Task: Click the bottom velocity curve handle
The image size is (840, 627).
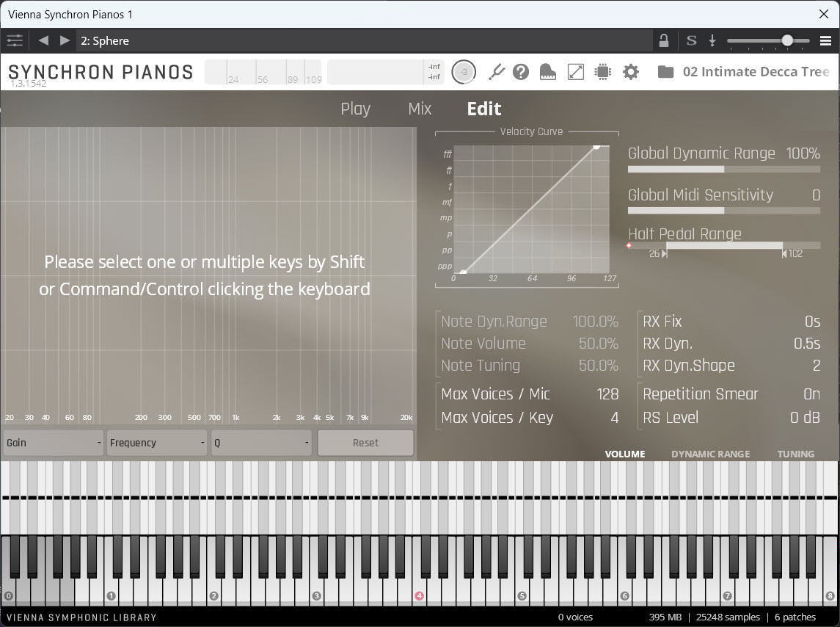Action: tap(463, 272)
